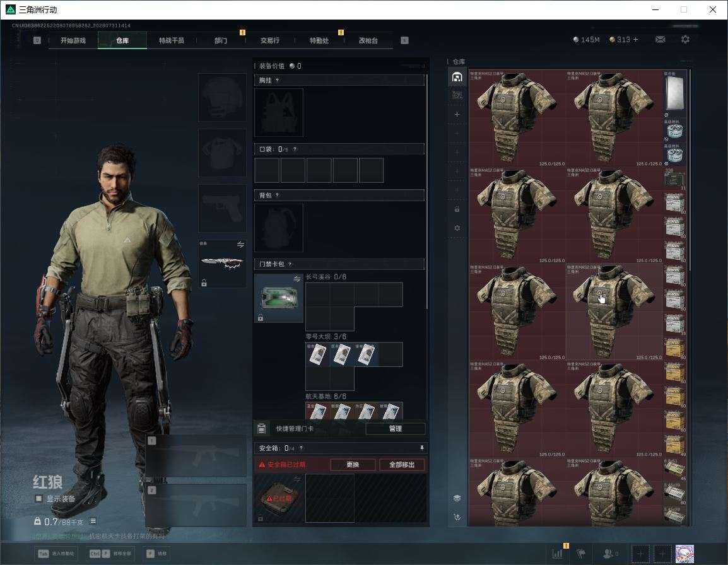This screenshot has width=728, height=565.
Task: Click the swap icon on knife slot
Action: [x=240, y=245]
